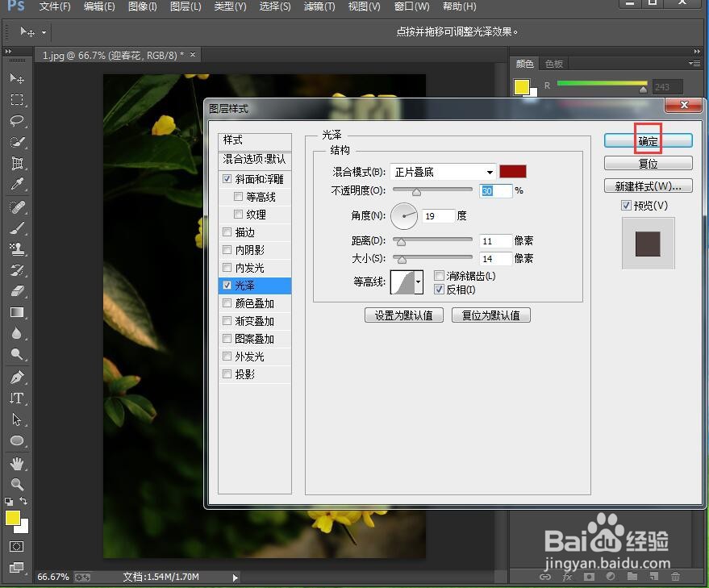This screenshot has width=709, height=588.
Task: Select the Horizontal Type tool
Action: click(x=17, y=398)
